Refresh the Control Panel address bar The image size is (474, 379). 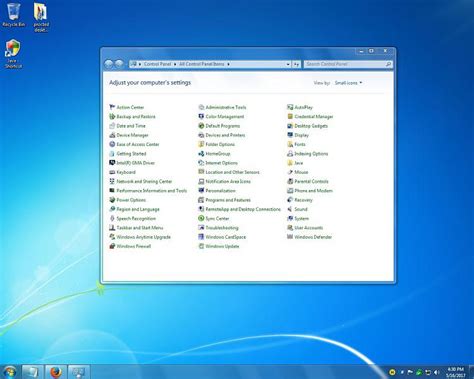coord(296,64)
